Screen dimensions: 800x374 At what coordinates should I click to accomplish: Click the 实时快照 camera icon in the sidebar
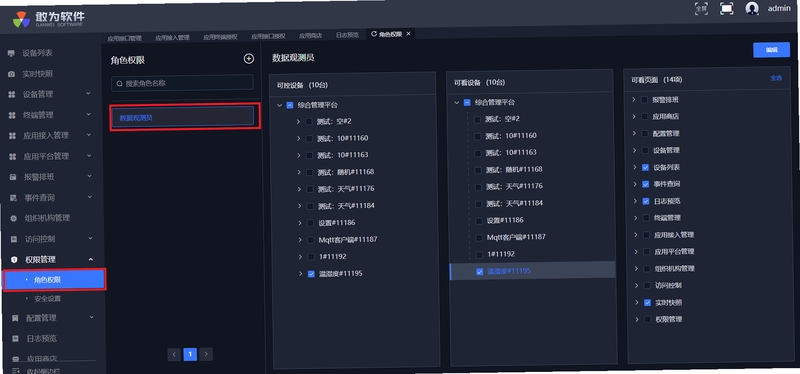pyautogui.click(x=11, y=74)
